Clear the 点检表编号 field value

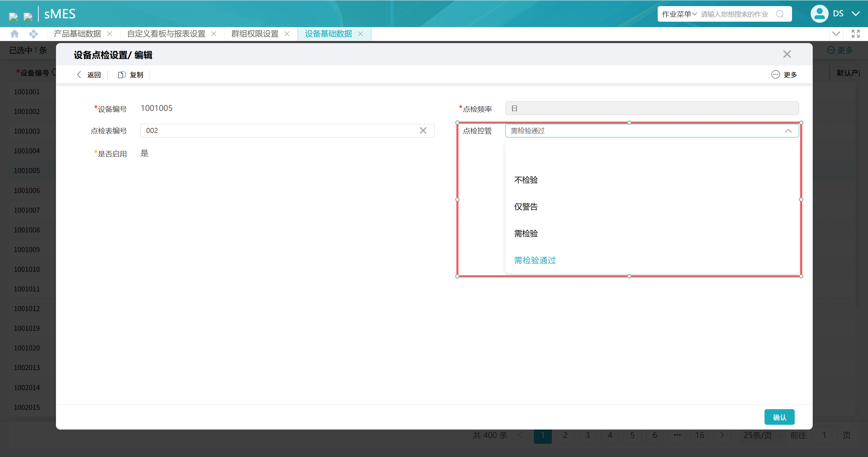coord(423,131)
